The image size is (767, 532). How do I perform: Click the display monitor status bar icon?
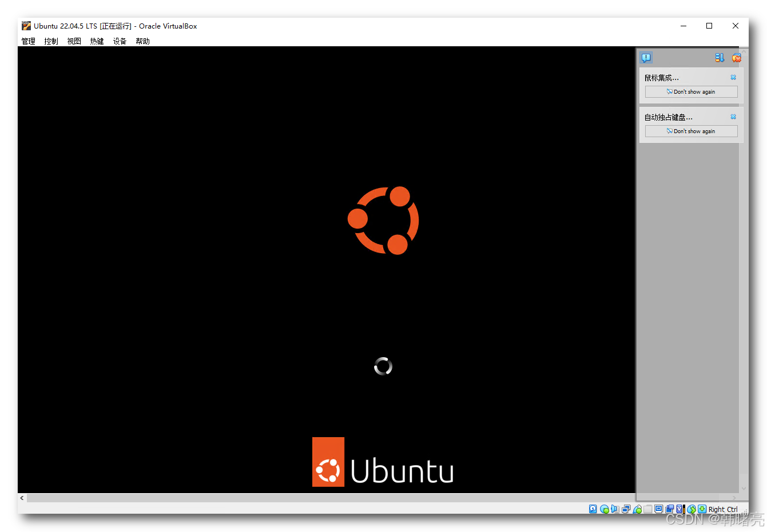pyautogui.click(x=658, y=509)
